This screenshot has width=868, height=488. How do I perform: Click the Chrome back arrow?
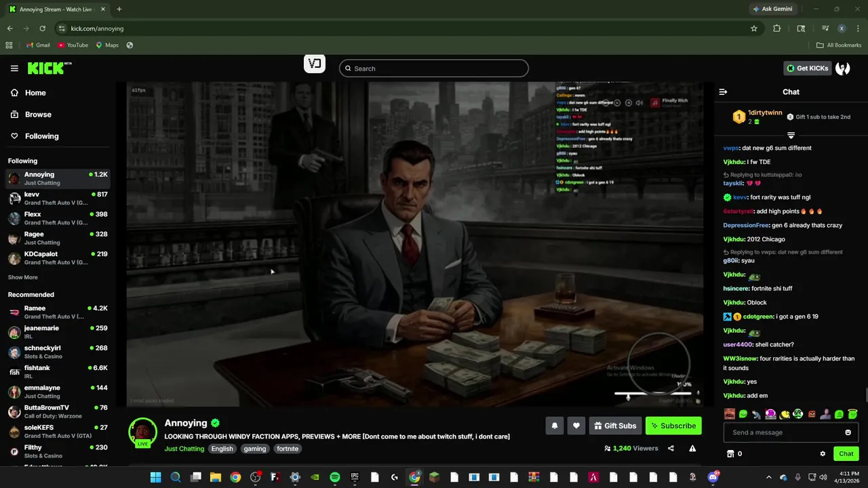click(x=9, y=28)
